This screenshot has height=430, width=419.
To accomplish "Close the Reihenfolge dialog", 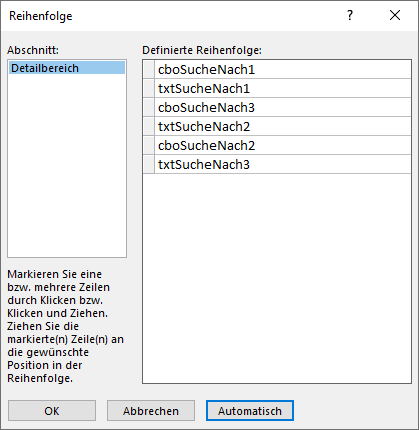I will 395,15.
